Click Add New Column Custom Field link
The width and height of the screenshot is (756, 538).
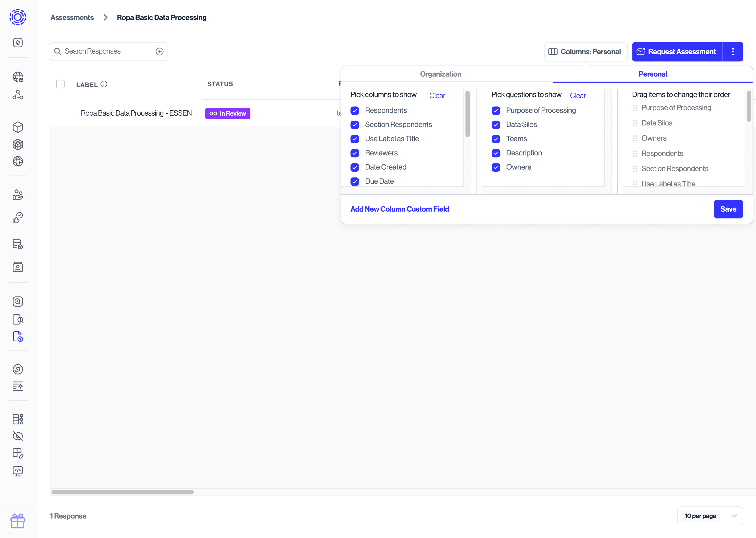pos(399,209)
